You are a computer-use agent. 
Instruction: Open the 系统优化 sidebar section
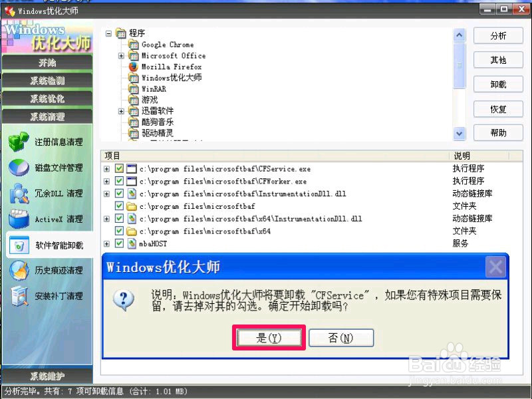pyautogui.click(x=47, y=98)
